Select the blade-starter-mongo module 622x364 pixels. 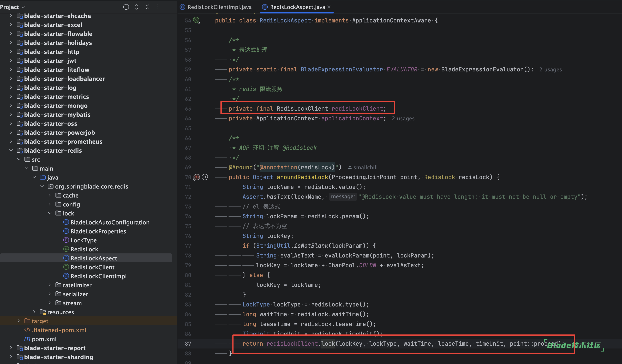[x=56, y=106]
